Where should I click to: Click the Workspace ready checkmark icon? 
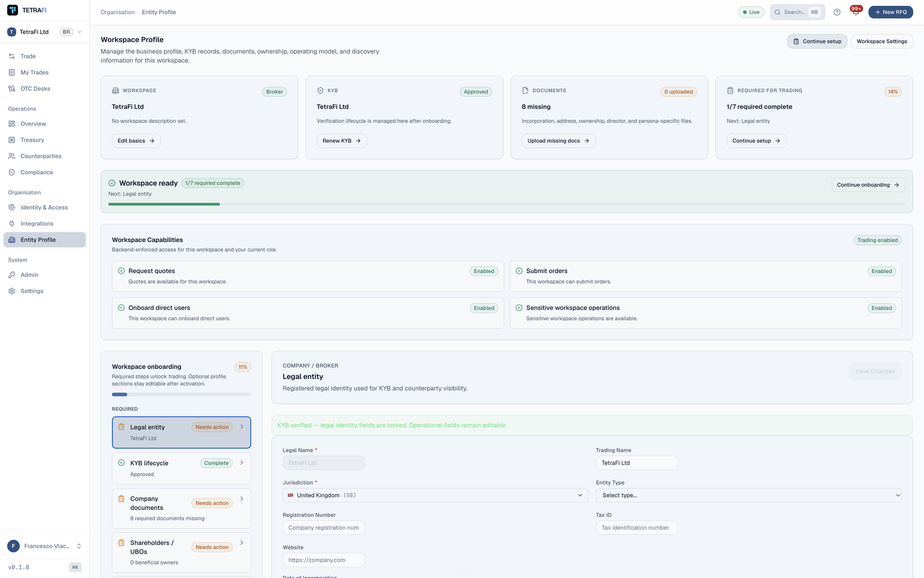[x=112, y=183]
